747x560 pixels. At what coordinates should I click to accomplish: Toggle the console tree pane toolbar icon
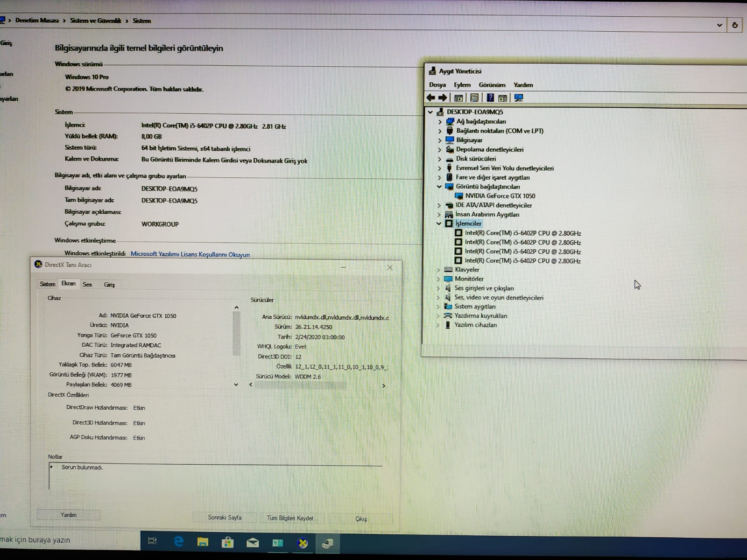coord(458,98)
